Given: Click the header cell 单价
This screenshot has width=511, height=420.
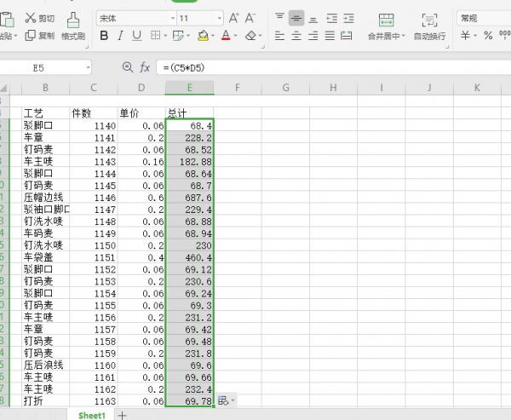Looking at the screenshot, I should (x=141, y=113).
